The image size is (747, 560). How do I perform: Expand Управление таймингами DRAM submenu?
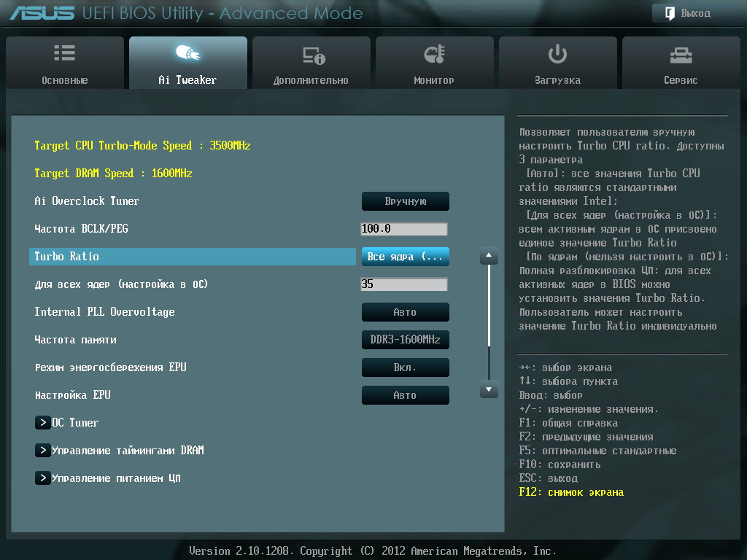tap(120, 450)
